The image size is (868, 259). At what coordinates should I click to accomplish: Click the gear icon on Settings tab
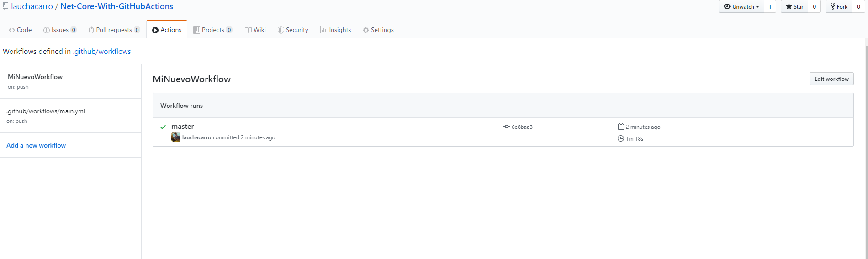click(366, 30)
